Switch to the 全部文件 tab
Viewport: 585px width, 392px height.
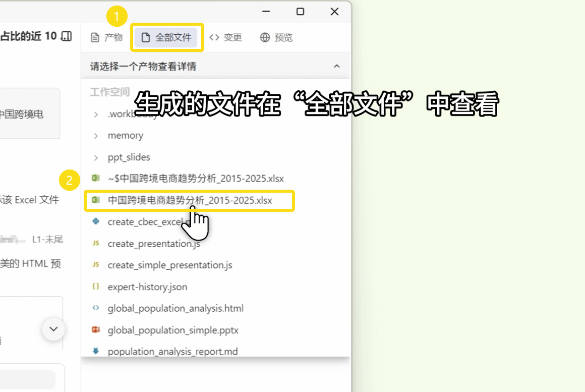point(166,37)
